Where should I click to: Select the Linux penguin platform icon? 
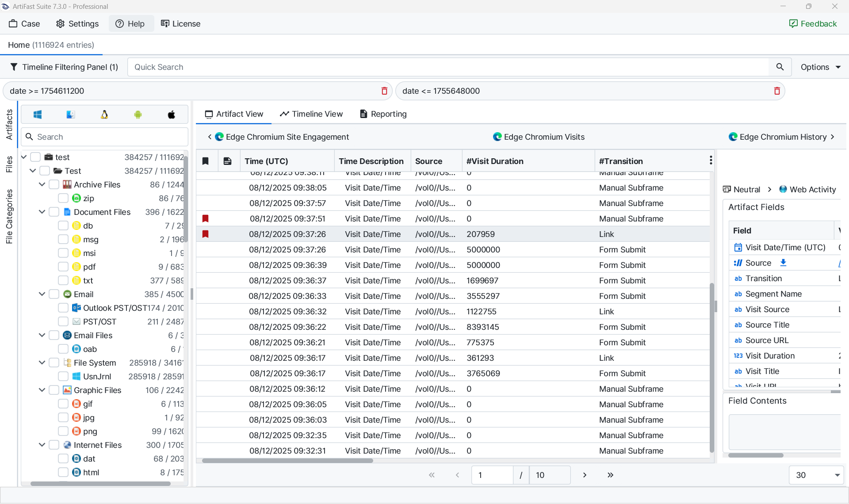coord(104,115)
